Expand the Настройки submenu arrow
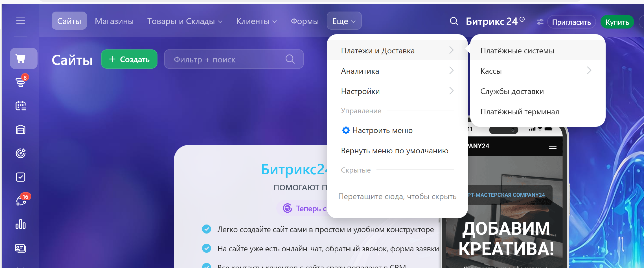Viewport: 644px width, 268px height. (x=452, y=91)
